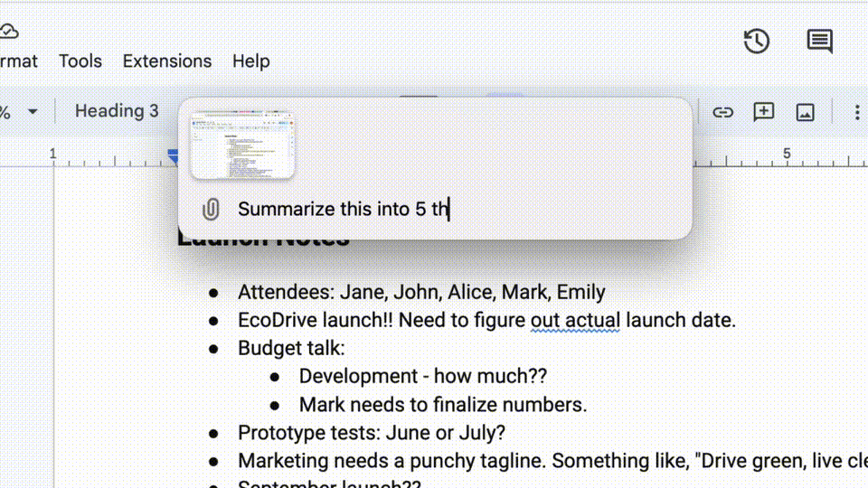Click the underlined 'out actual' text

575,321
